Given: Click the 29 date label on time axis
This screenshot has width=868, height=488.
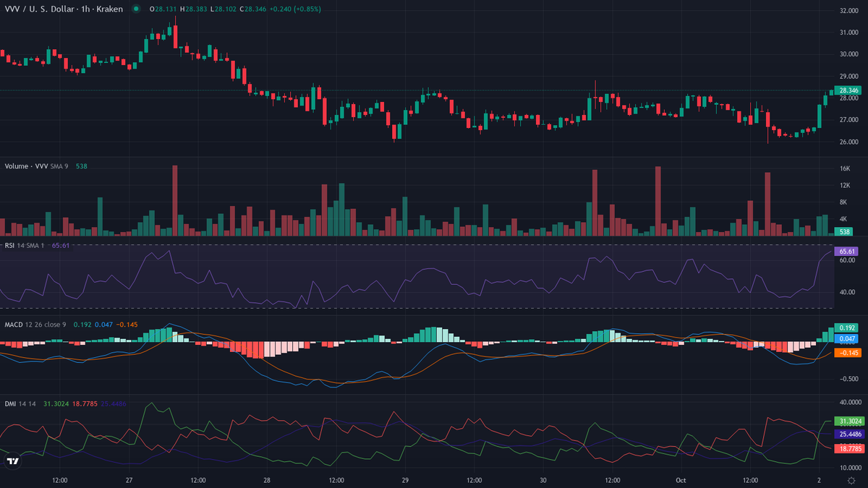Looking at the screenshot, I should (405, 480).
